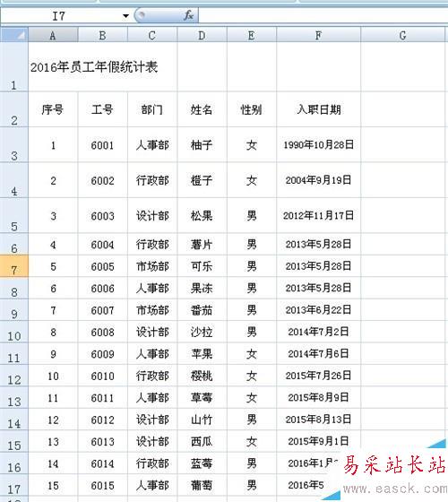Click header cell 序号
Viewport: 448px width, 502px height.
coord(53,109)
